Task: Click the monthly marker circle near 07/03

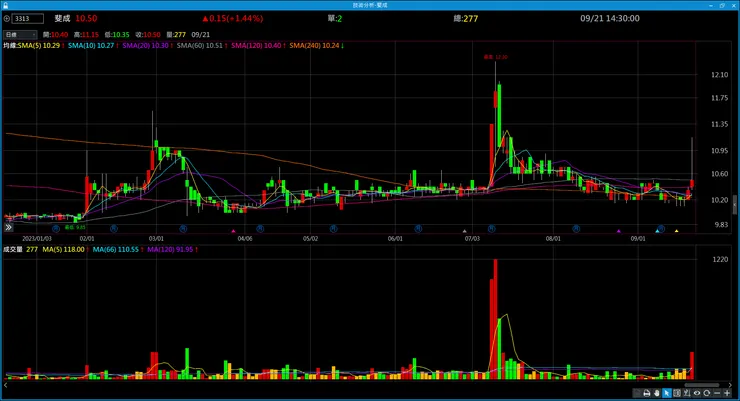Action: click(492, 229)
